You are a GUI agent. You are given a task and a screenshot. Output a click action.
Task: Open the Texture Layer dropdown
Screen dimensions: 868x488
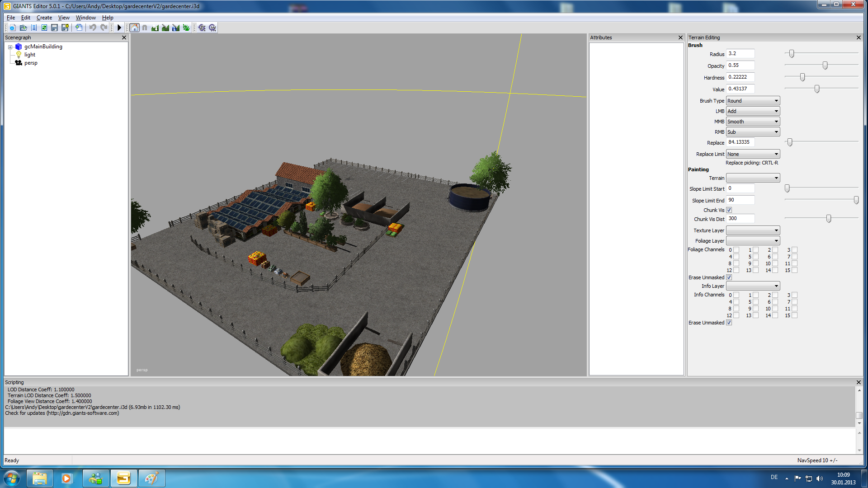753,230
